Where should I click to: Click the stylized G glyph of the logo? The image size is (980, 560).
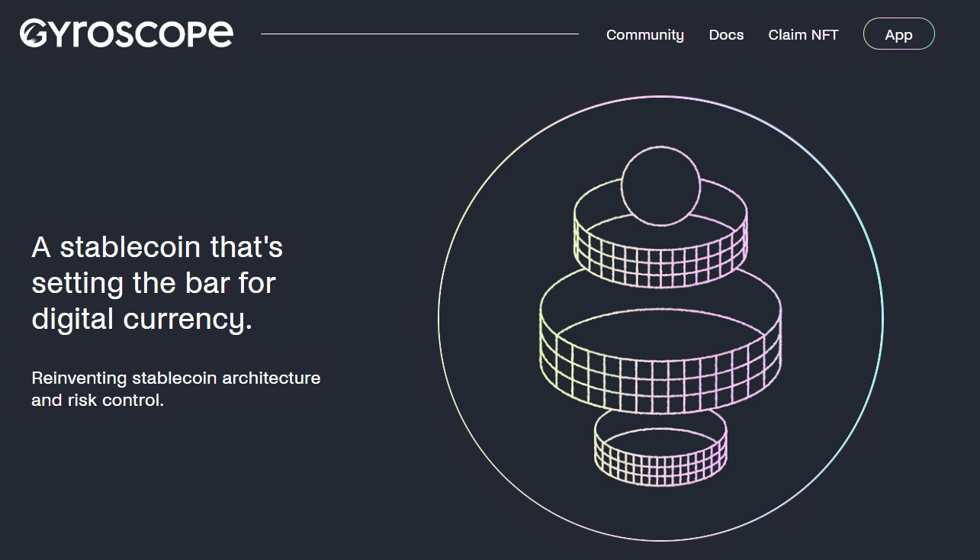(34, 34)
